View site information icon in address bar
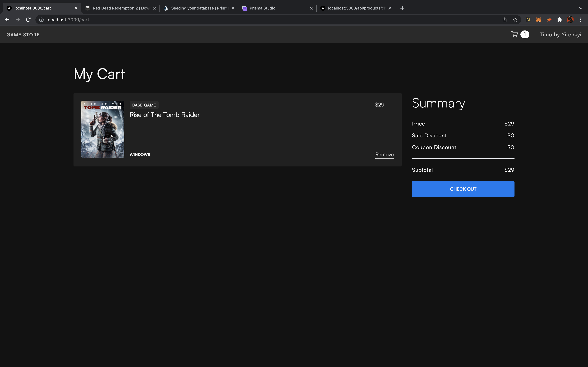 (42, 20)
